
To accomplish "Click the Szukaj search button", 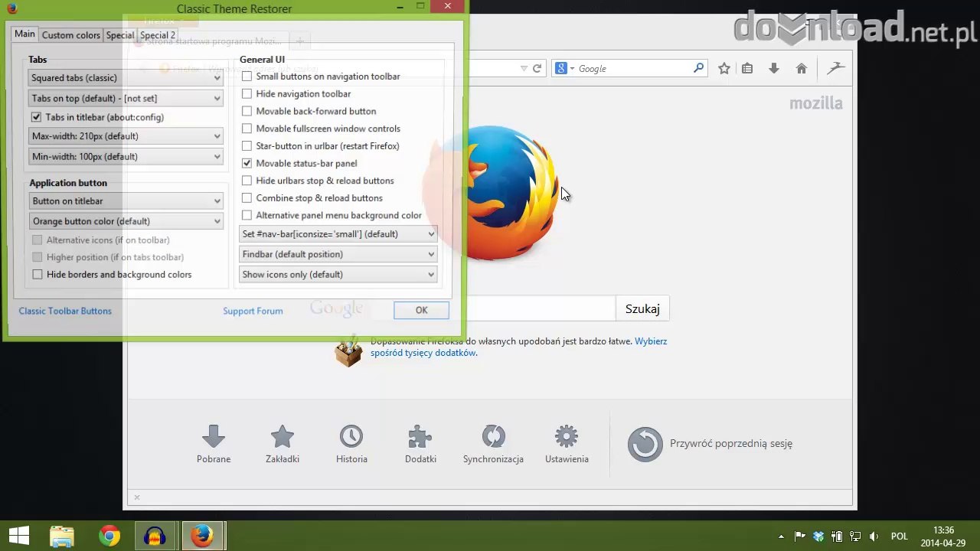I will (x=642, y=309).
